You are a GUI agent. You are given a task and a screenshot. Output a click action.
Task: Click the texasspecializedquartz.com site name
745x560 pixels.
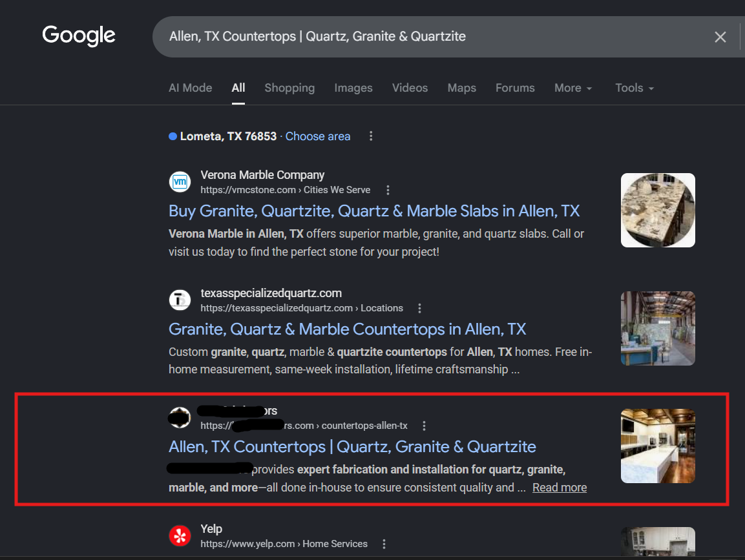pyautogui.click(x=271, y=293)
